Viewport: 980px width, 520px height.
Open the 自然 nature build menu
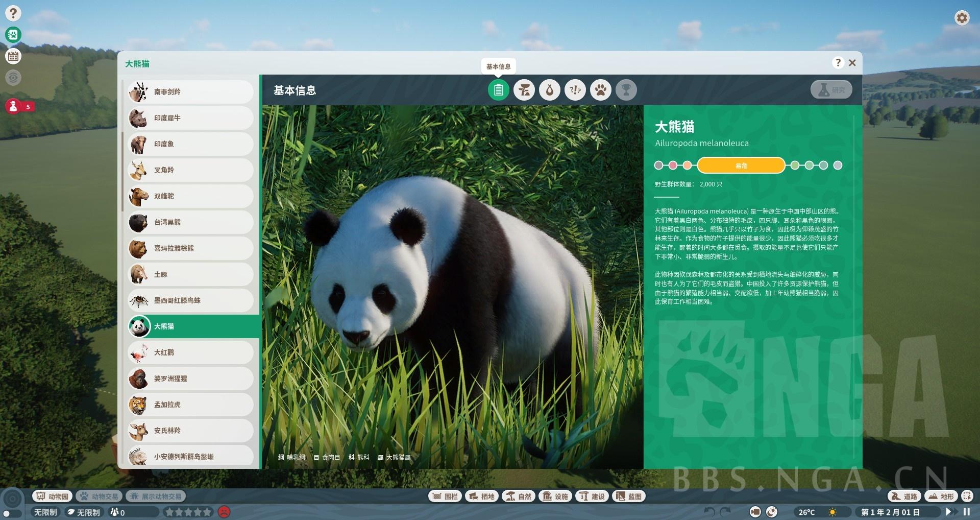(x=519, y=496)
